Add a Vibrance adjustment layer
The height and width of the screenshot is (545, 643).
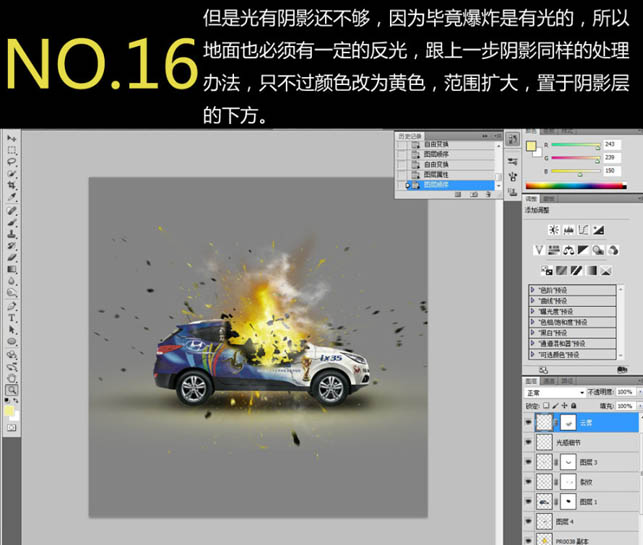pyautogui.click(x=539, y=250)
